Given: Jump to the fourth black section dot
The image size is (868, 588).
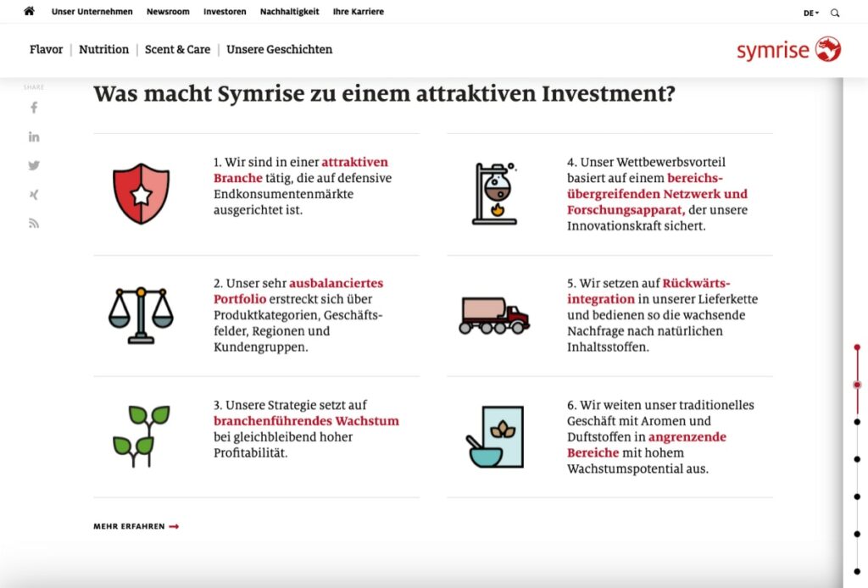Looking at the screenshot, I should coord(857,534).
